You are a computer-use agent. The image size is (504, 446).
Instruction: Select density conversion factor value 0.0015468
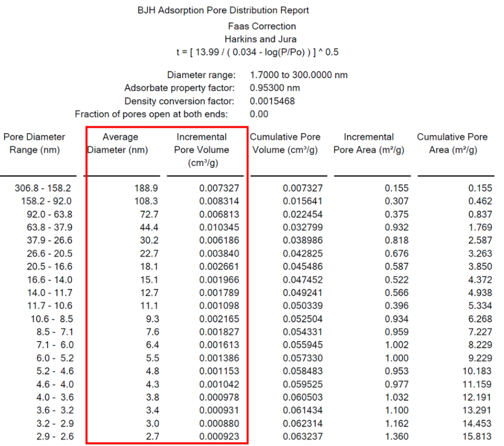coord(272,101)
